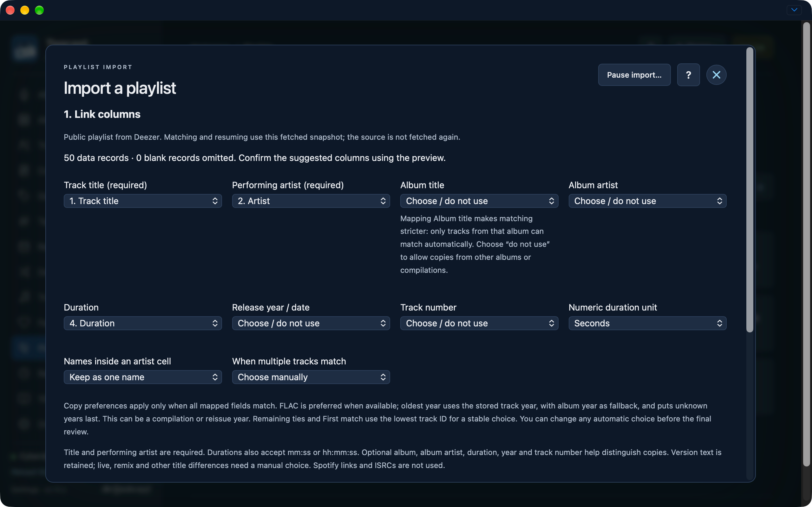Click the stepper arrows on the Seconds selector

coord(719,323)
